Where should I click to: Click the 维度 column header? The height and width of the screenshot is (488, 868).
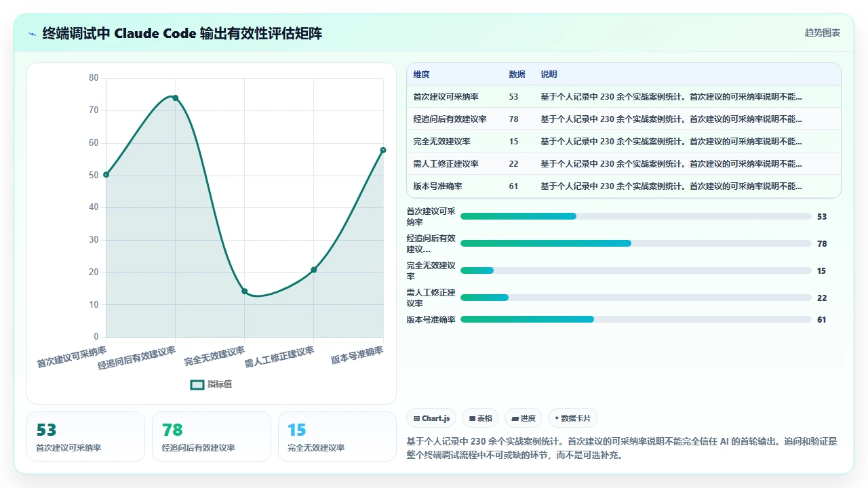point(421,75)
